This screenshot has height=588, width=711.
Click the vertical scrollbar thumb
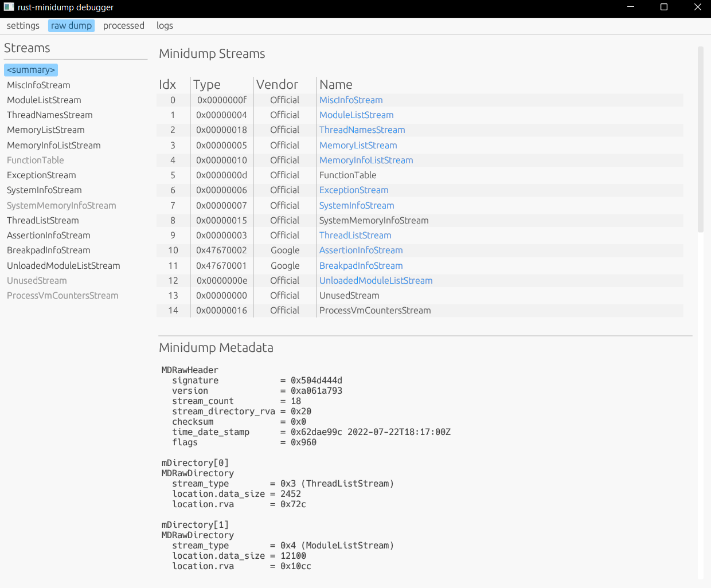(700, 139)
